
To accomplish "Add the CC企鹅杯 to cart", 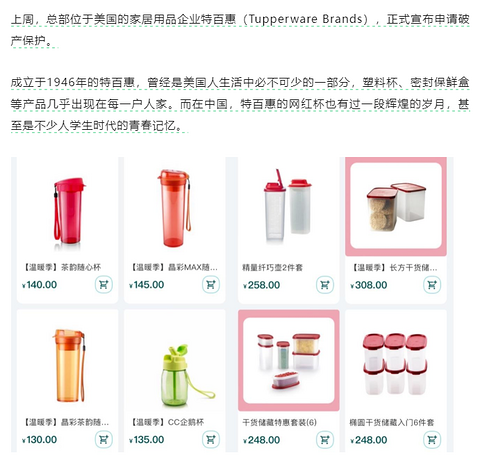I will click(211, 439).
